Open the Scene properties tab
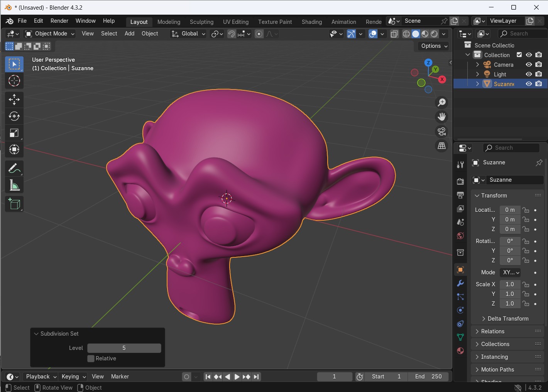 (460, 222)
